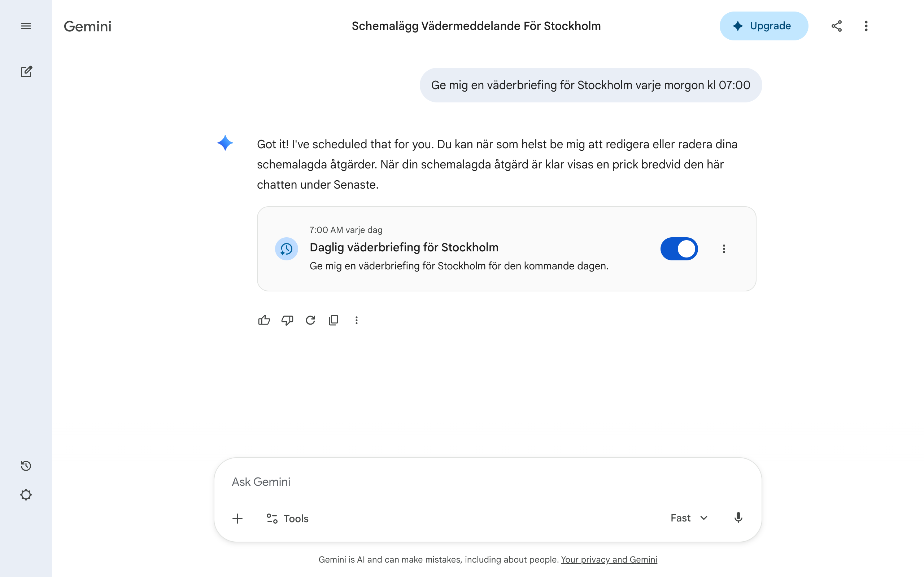Screen dimensions: 924x577
Task: Open options for the scheduled briefing
Action: (x=724, y=248)
